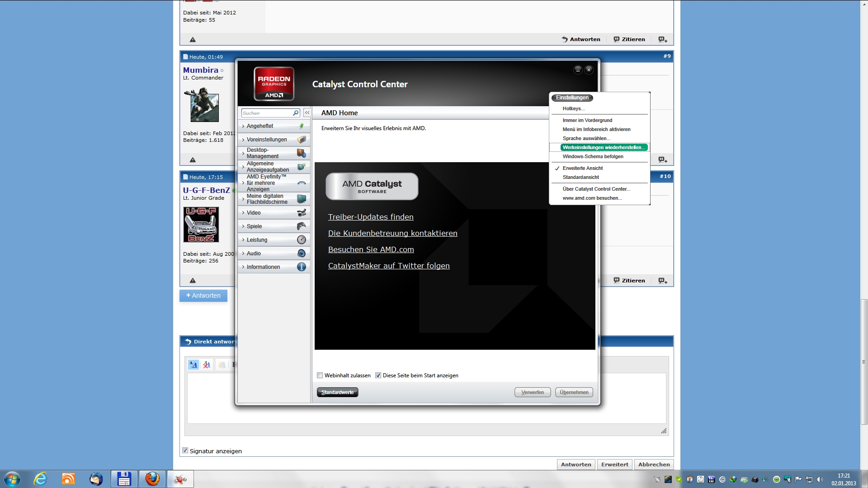
Task: Expand the Desktop-Management category
Action: [x=263, y=153]
